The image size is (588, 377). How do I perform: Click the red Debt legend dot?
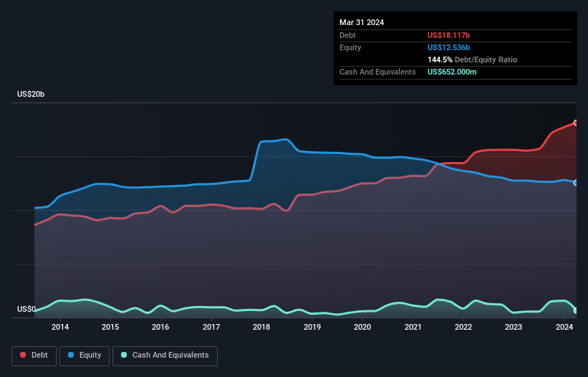tap(23, 355)
